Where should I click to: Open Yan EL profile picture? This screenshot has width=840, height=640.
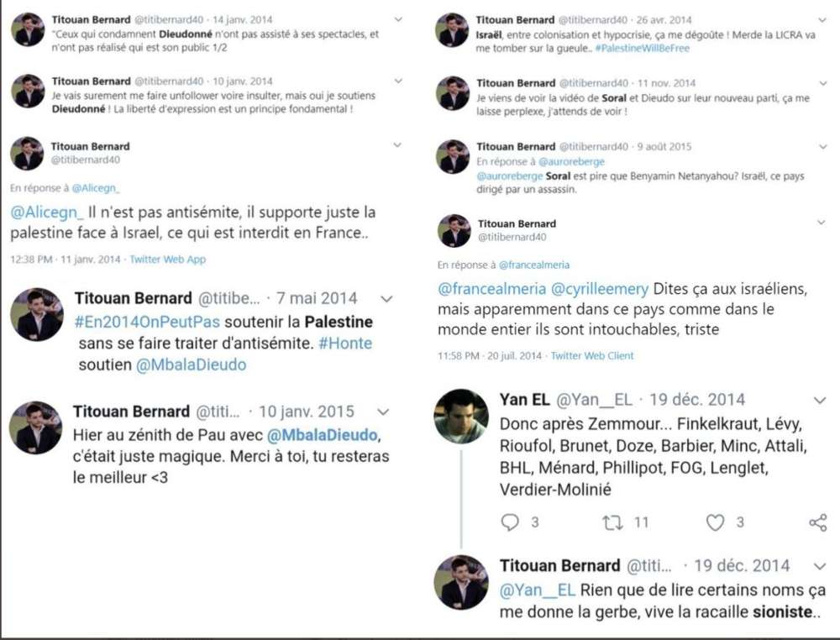click(x=460, y=416)
